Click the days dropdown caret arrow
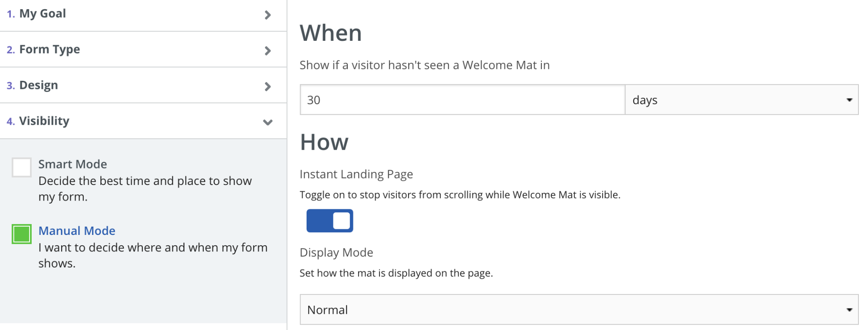 pos(849,100)
